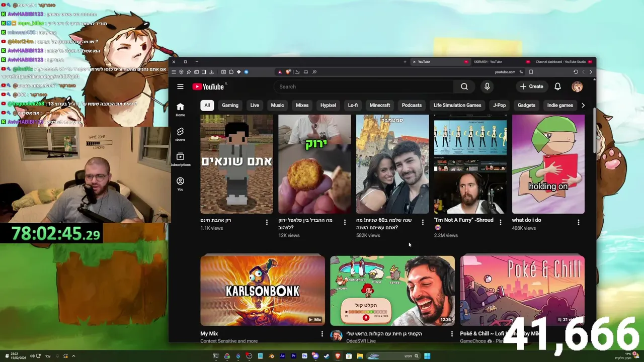644x362 pixels.
Task: Open the Poké & Chill video thumbnail
Action: (522, 291)
